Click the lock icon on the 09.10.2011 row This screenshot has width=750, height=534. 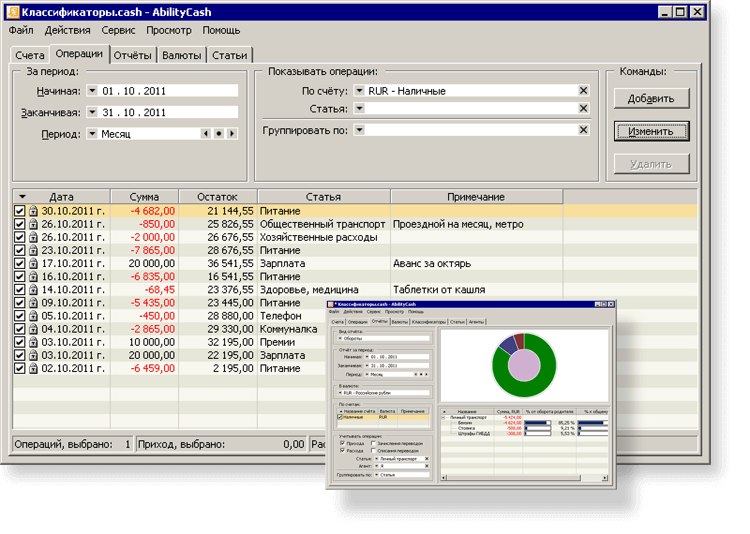[33, 302]
